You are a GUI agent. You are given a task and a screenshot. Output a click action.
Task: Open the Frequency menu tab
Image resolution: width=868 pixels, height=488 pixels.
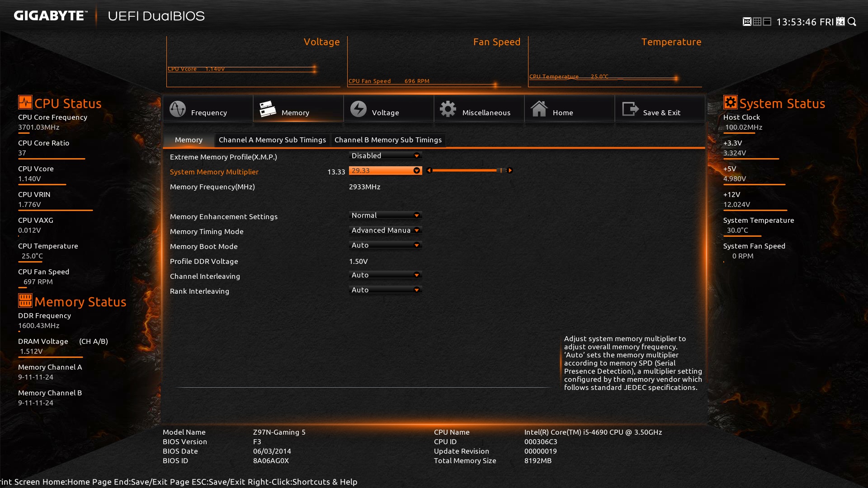tap(208, 109)
